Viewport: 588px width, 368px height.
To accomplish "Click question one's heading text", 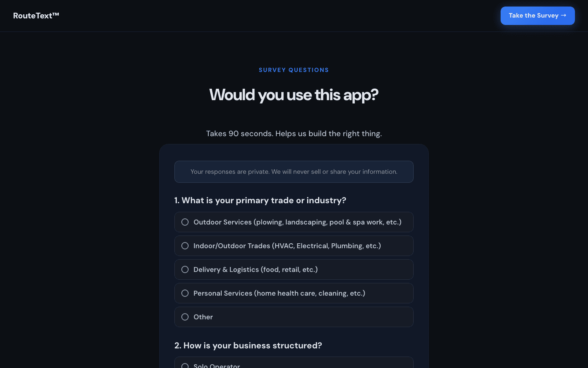I will (x=260, y=200).
